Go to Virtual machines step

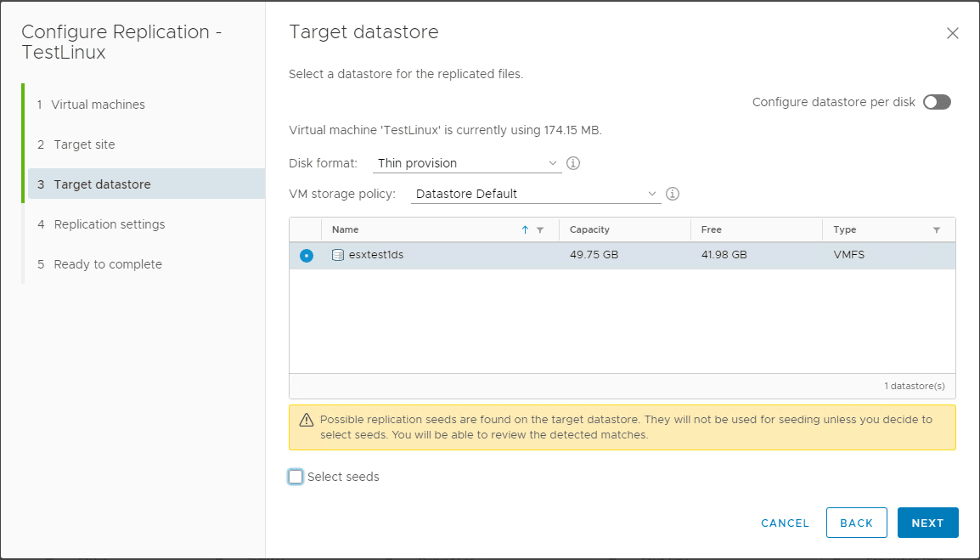98,105
